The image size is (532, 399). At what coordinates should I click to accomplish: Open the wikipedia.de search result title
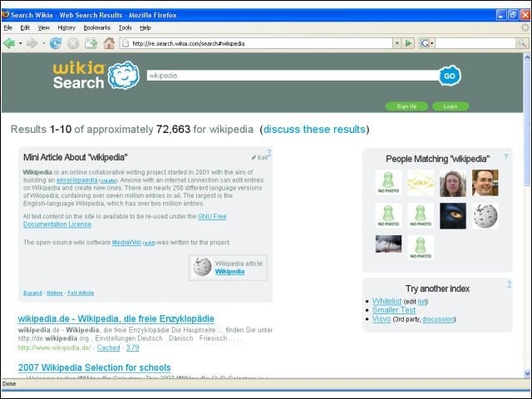(x=116, y=319)
